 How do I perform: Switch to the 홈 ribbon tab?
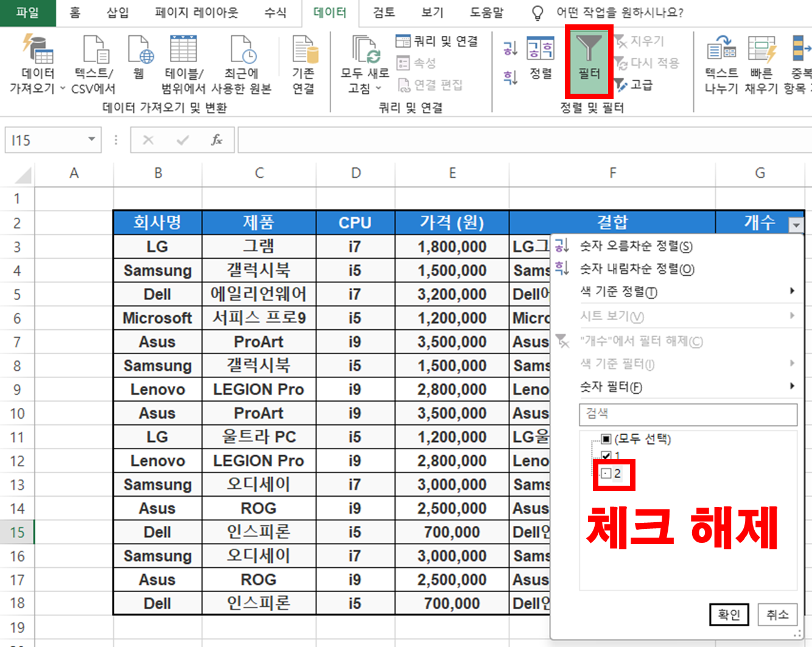[x=74, y=13]
